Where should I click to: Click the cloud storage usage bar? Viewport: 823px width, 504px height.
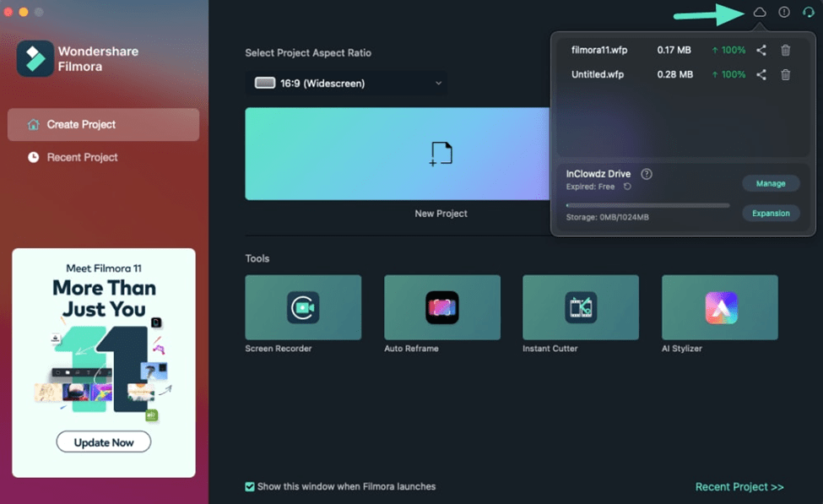click(x=647, y=205)
